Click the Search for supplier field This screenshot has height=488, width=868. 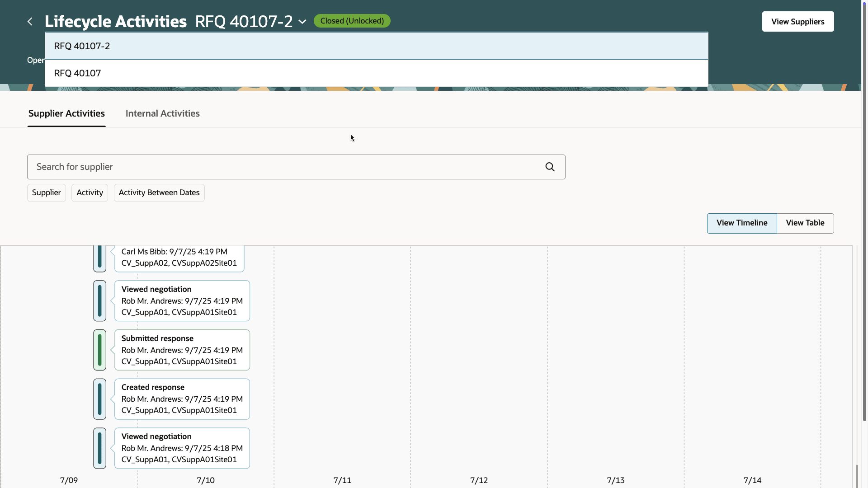pos(285,167)
